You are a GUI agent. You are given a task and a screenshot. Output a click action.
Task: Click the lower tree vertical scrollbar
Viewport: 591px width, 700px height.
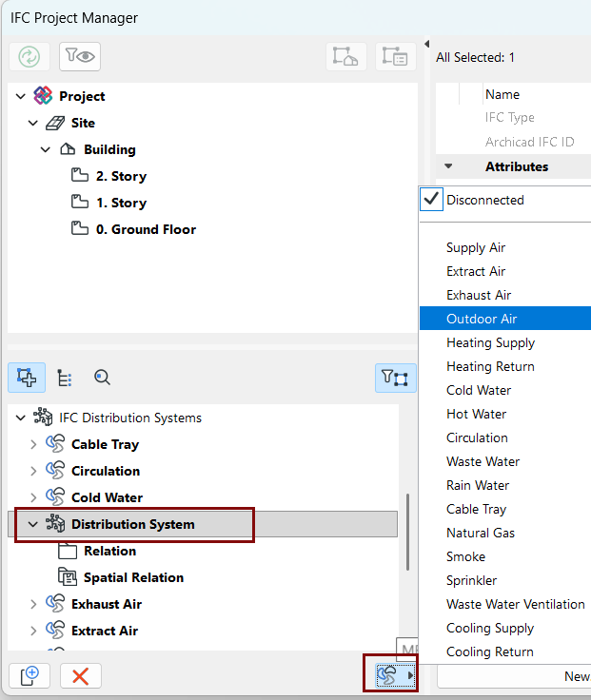(x=408, y=532)
